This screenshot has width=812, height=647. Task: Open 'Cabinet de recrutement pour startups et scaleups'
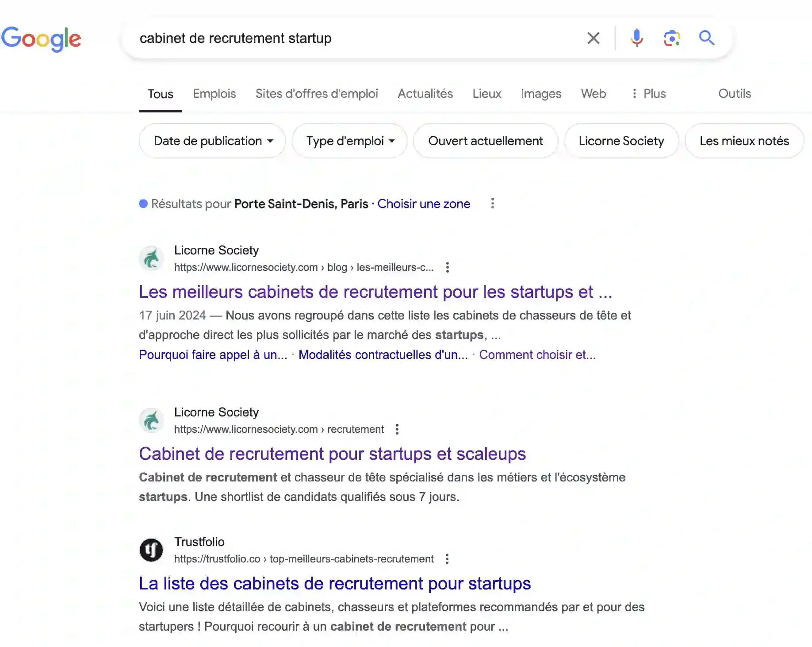click(x=332, y=454)
